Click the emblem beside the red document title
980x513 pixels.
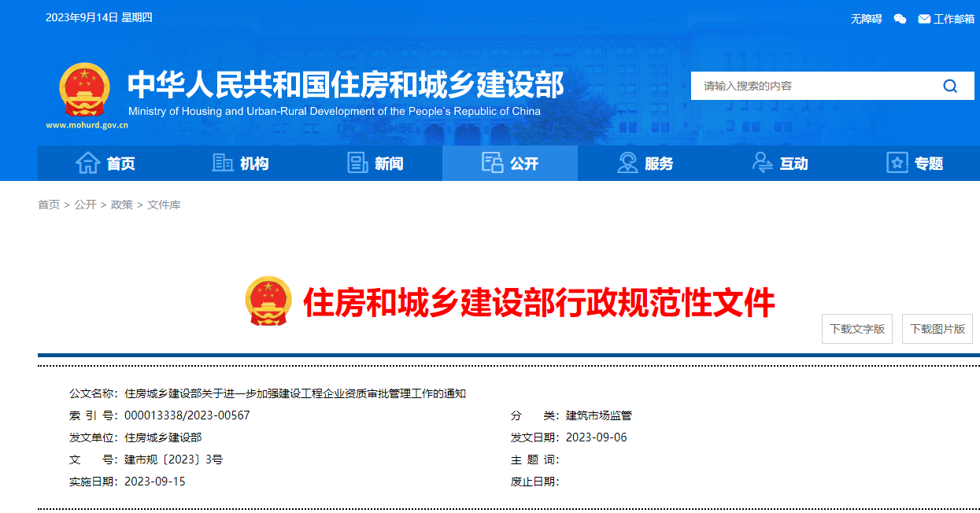[268, 301]
